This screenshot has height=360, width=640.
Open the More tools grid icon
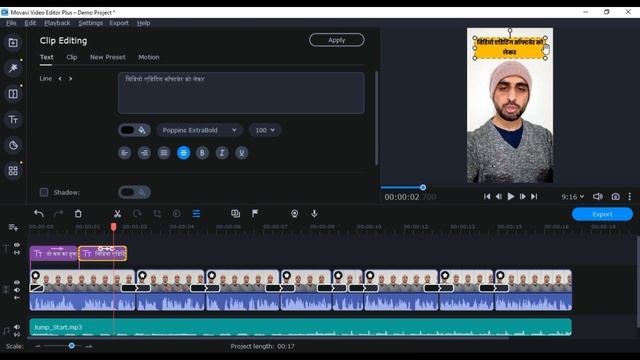(x=13, y=171)
